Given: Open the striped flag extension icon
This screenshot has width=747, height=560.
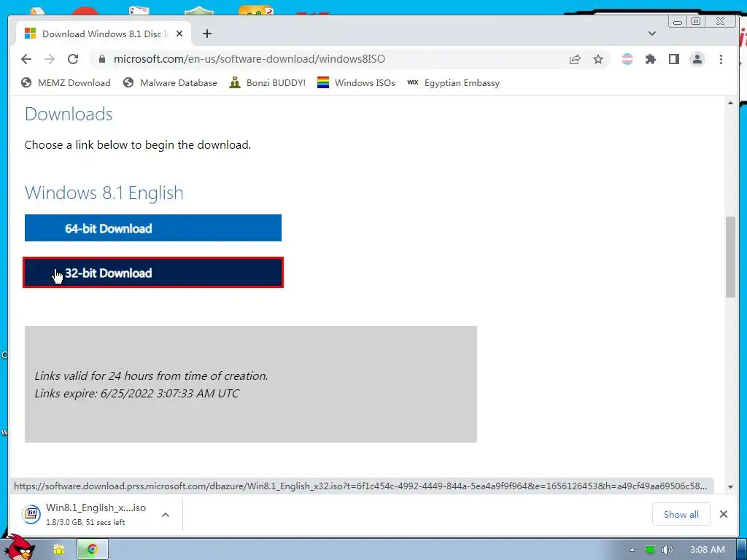Looking at the screenshot, I should coord(627,59).
